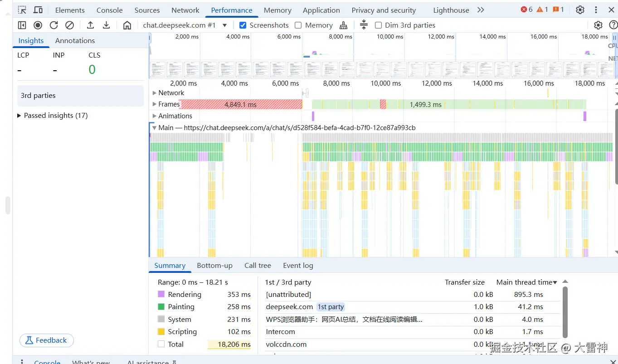
Task: Open the Sources tab
Action: pos(147,10)
